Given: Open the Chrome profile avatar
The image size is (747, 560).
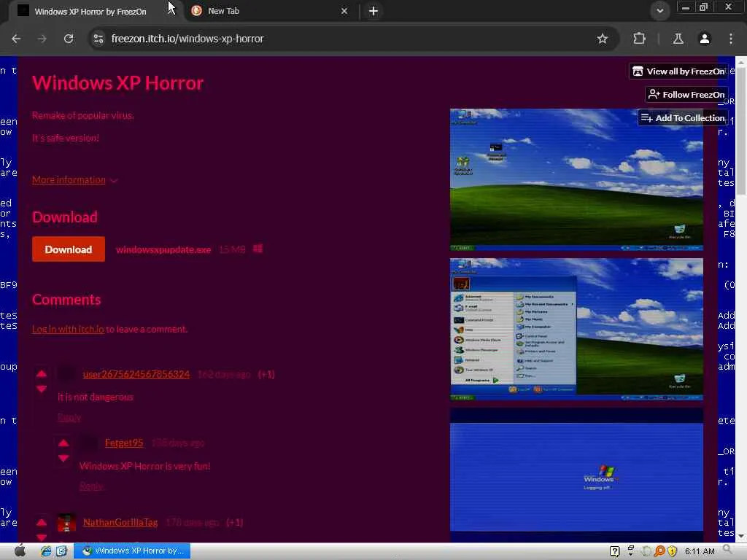Looking at the screenshot, I should (x=705, y=39).
